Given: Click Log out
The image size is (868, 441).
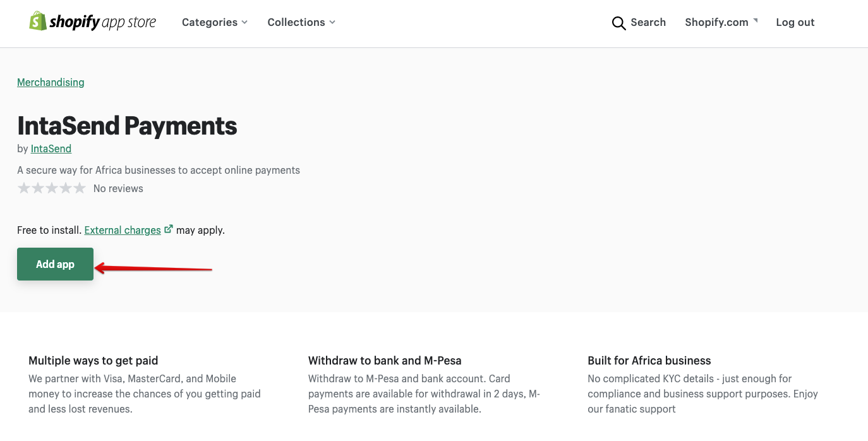Looking at the screenshot, I should tap(795, 22).
